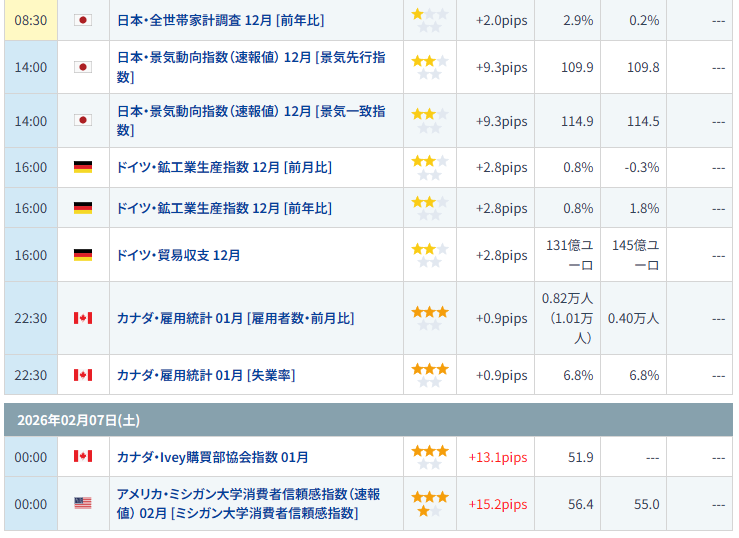Click Canada flag next to Ivey購買部協会指数
This screenshot has height=538, width=739.
tap(83, 457)
